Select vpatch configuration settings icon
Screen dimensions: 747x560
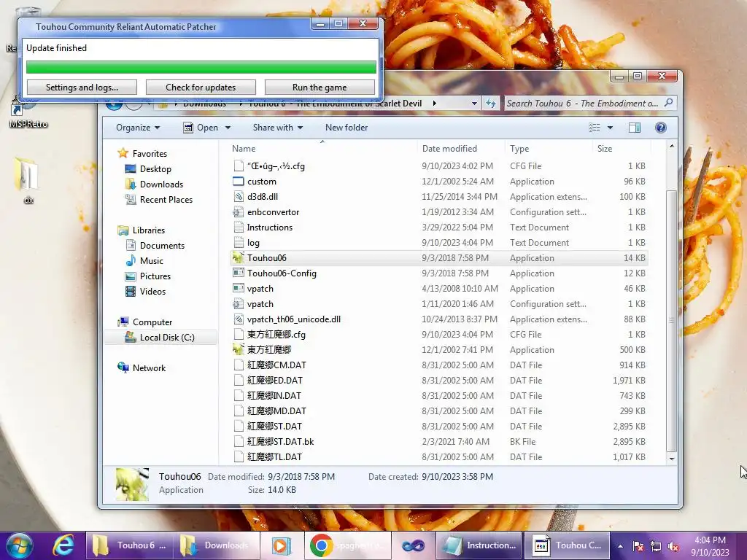239,304
